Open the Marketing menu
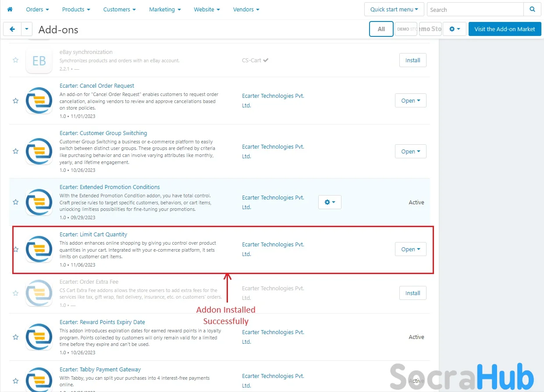544x392 pixels. pyautogui.click(x=165, y=9)
